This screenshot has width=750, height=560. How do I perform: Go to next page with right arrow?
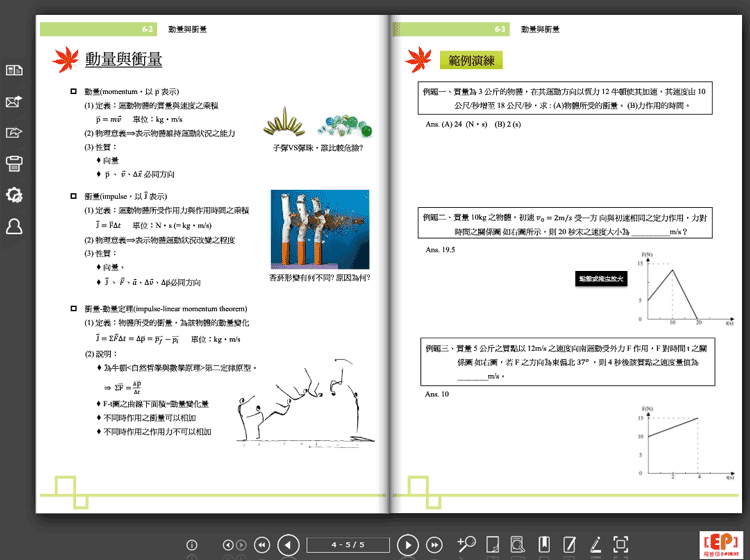click(x=408, y=545)
